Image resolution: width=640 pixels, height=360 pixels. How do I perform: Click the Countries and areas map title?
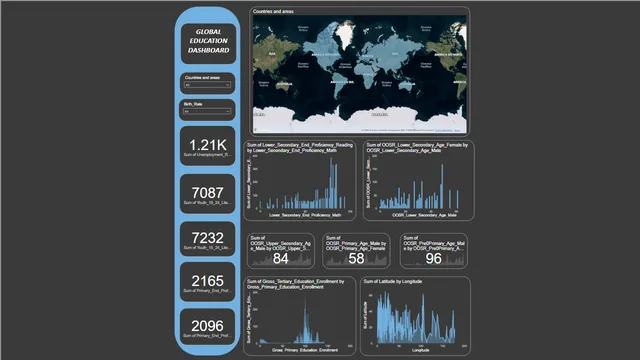tap(273, 11)
